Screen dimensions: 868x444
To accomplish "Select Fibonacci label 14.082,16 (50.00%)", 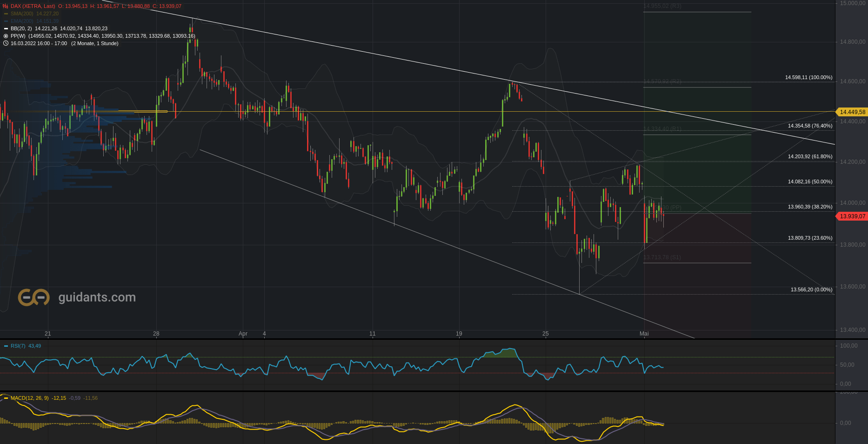I will pyautogui.click(x=810, y=182).
